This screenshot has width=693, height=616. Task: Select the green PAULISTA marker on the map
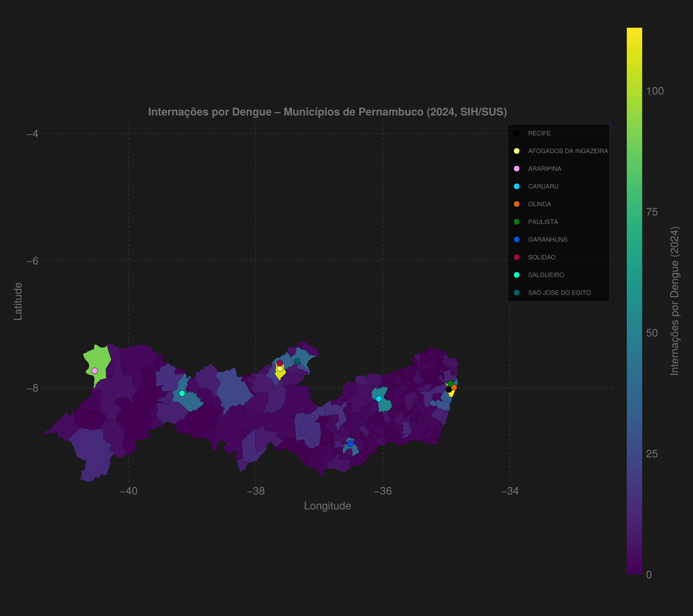point(450,383)
